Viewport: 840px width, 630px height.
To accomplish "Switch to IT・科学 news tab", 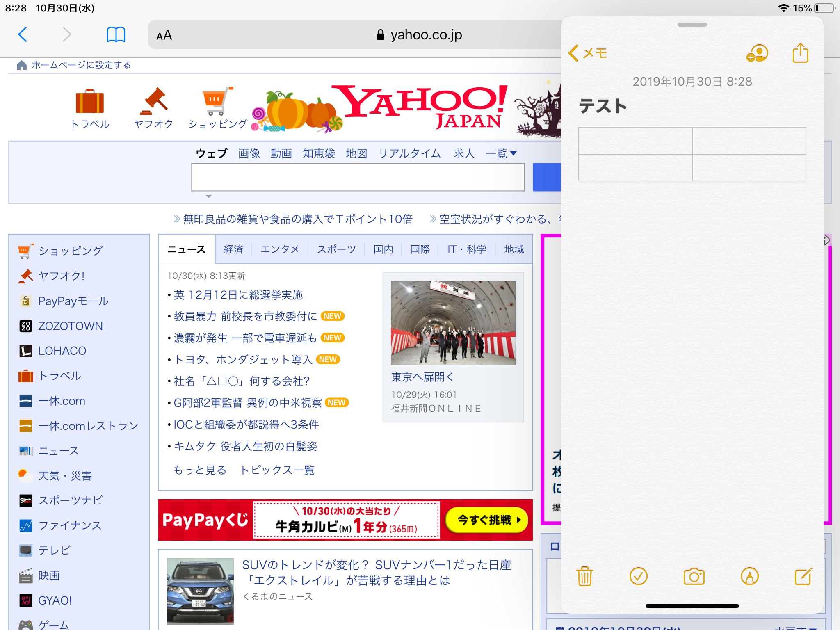I will point(467,249).
